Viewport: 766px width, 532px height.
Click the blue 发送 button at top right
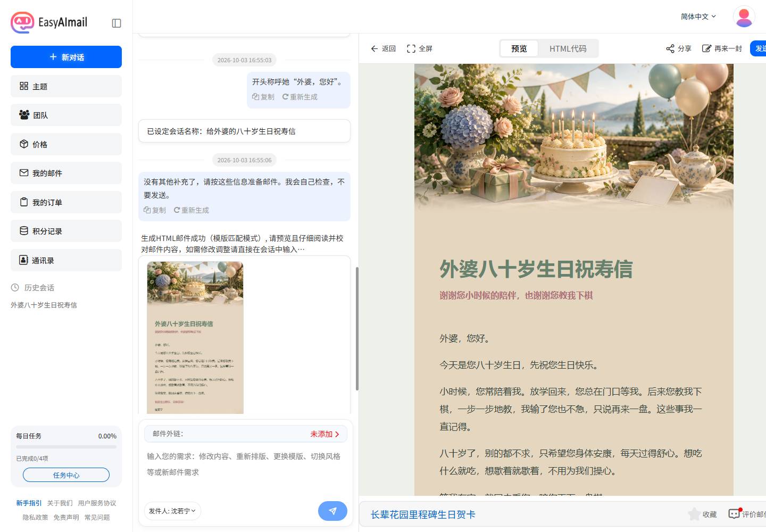(758, 48)
